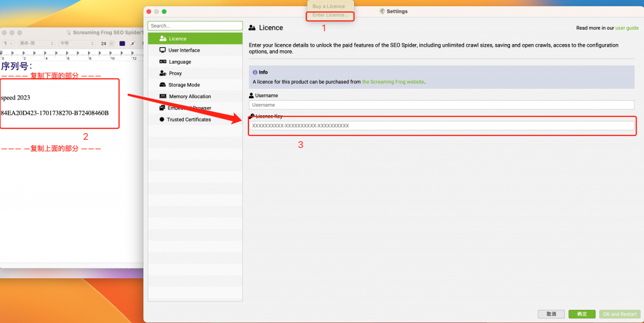
Task: Click the 序列号 heading in the document
Action: pos(16,65)
